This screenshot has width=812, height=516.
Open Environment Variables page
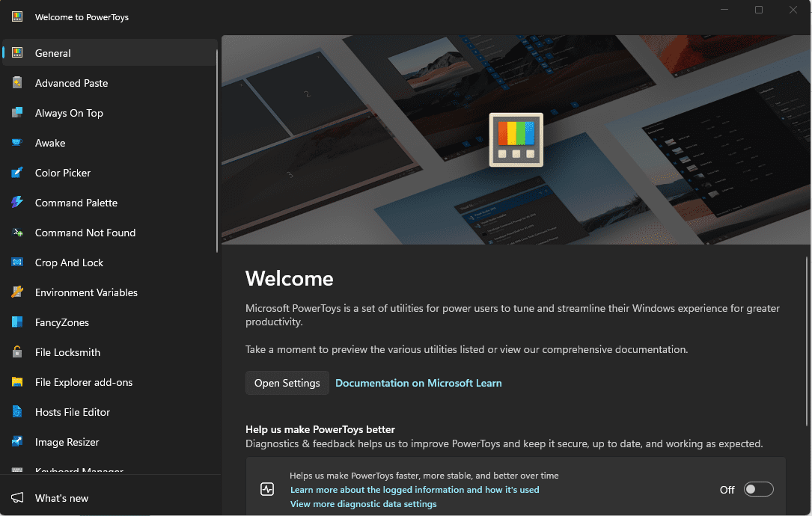(110, 292)
